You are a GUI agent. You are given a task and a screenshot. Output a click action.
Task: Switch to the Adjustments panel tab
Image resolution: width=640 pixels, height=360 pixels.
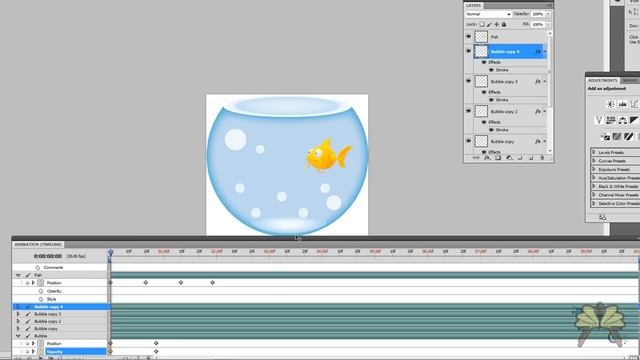(602, 80)
